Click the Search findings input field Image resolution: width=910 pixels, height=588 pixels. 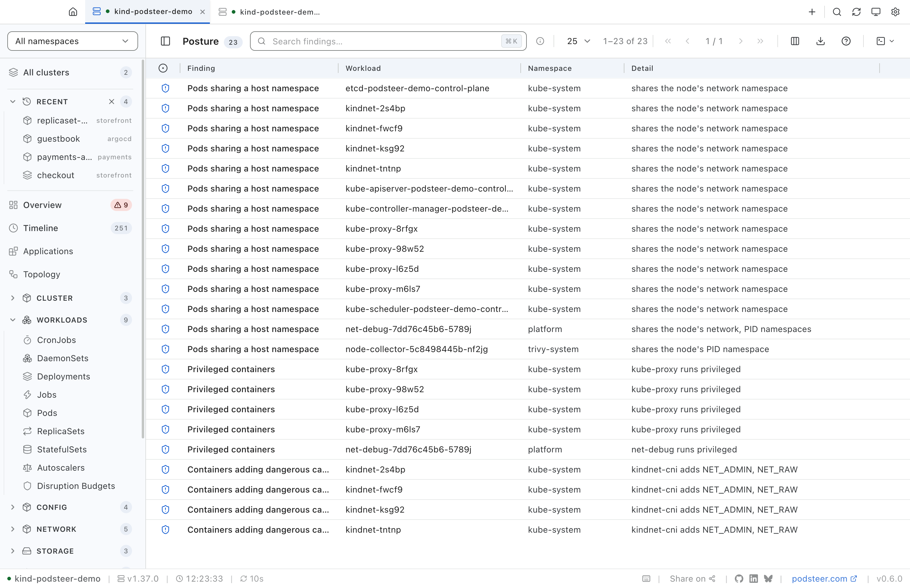388,41
